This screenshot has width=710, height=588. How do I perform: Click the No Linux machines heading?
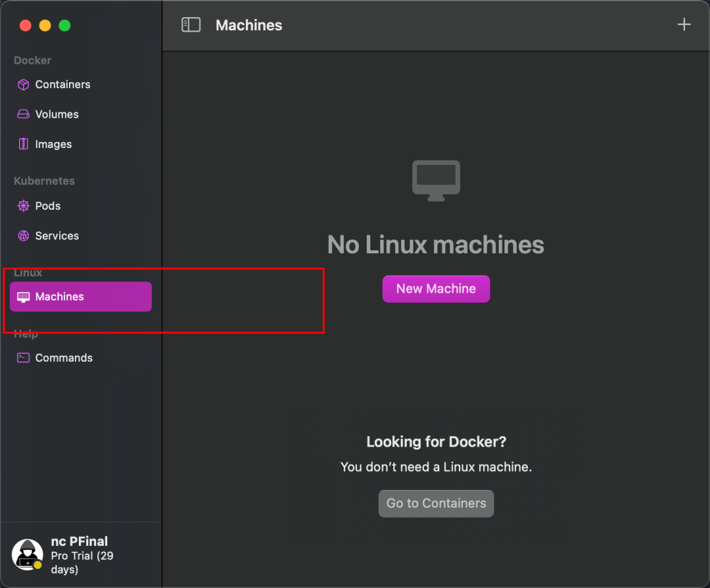click(436, 245)
